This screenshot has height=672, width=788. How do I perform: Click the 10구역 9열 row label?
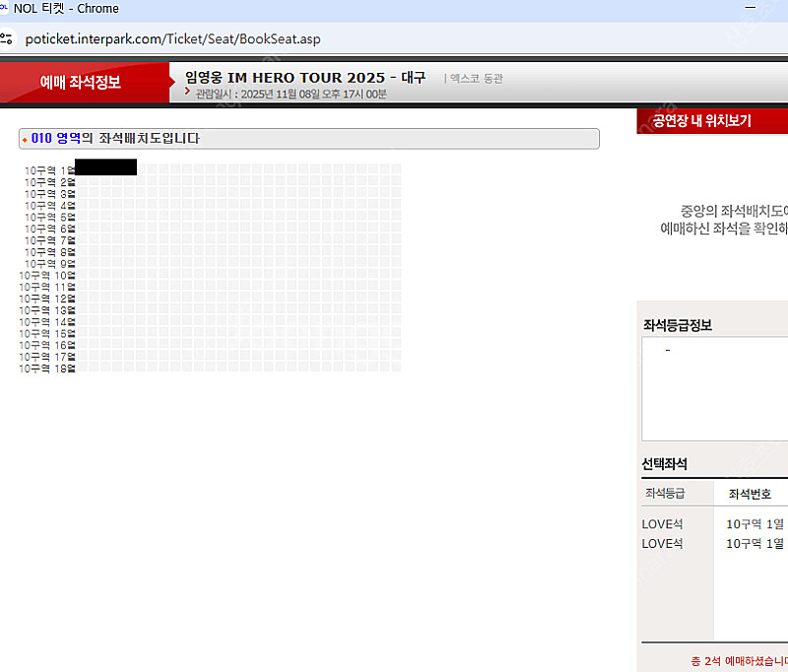point(50,264)
